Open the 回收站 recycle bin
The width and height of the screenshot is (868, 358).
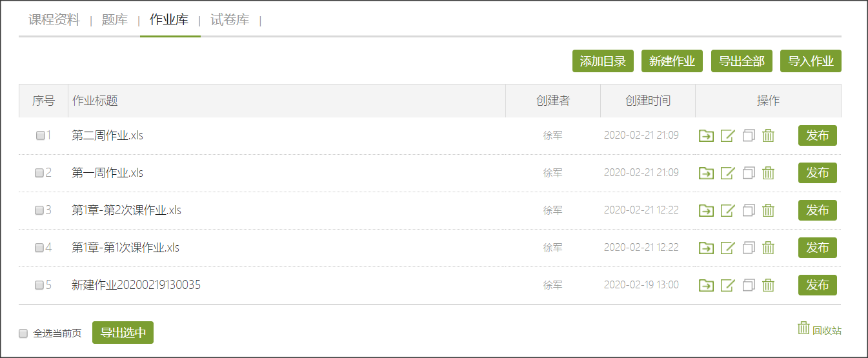coord(820,329)
